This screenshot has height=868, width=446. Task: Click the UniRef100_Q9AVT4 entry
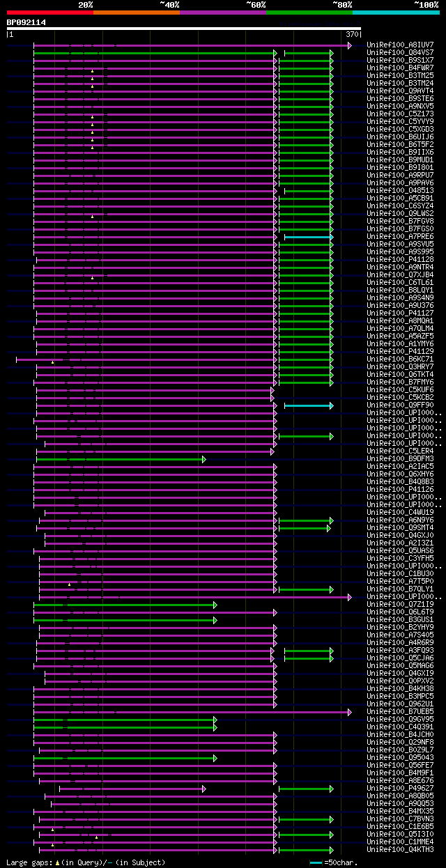pos(400,91)
